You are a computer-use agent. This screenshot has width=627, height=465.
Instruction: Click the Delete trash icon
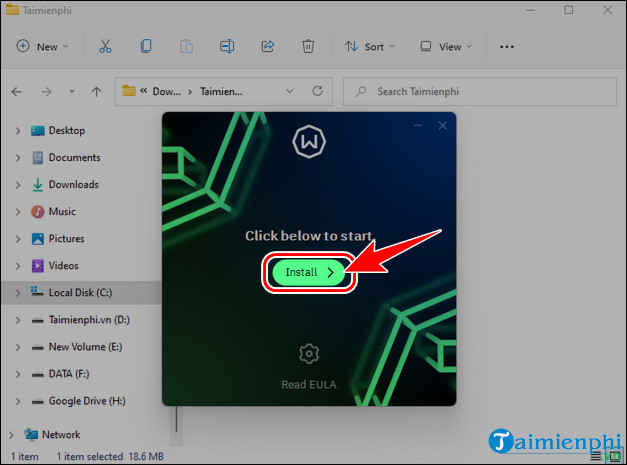(308, 46)
